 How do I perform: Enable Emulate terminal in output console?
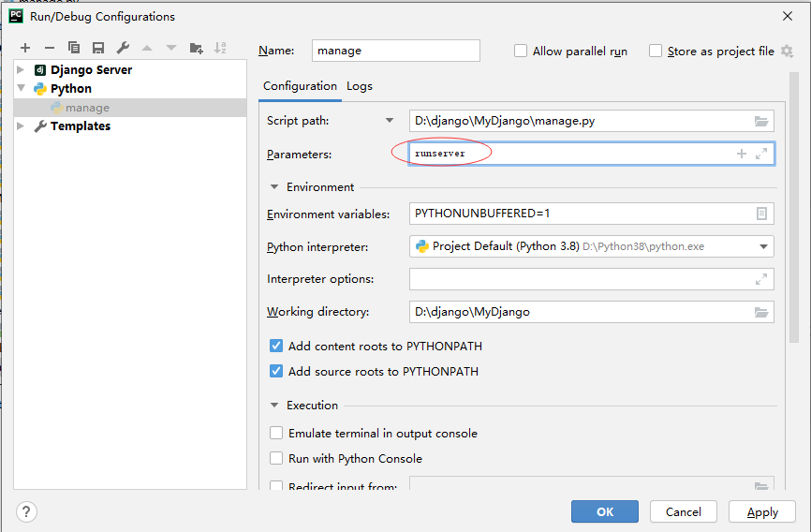pyautogui.click(x=276, y=433)
